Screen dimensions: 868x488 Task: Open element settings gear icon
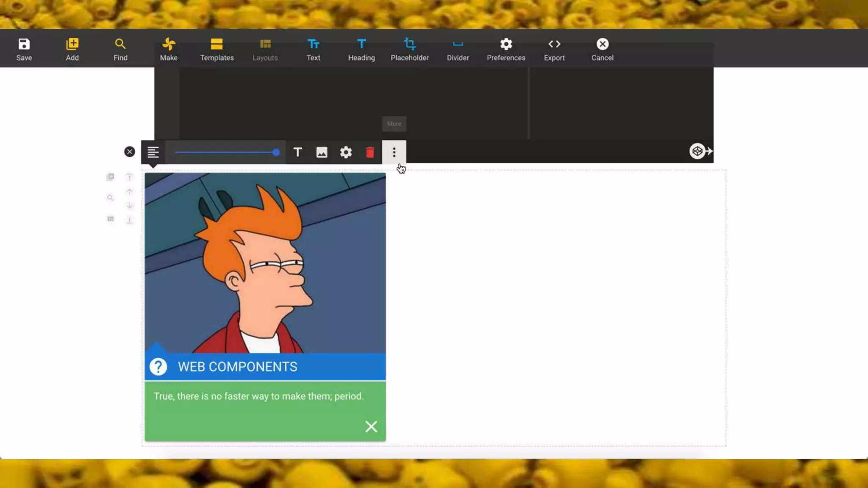pos(346,152)
